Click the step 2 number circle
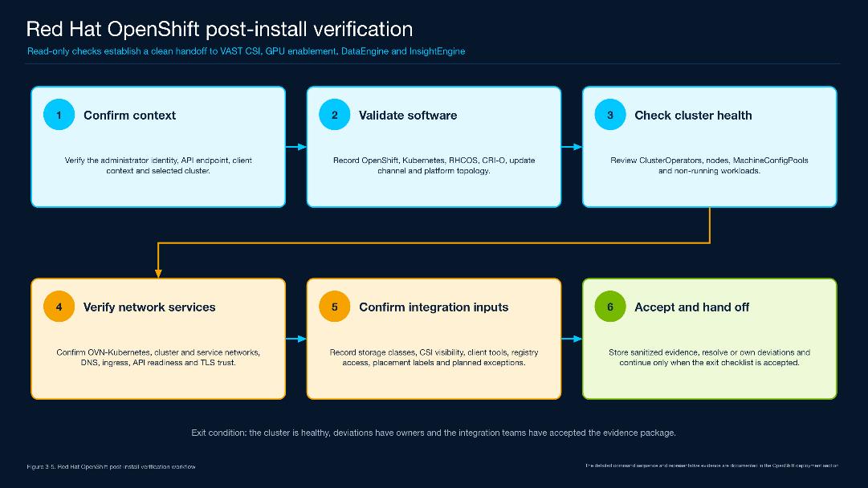Screen dimensions: 868x488 334,115
